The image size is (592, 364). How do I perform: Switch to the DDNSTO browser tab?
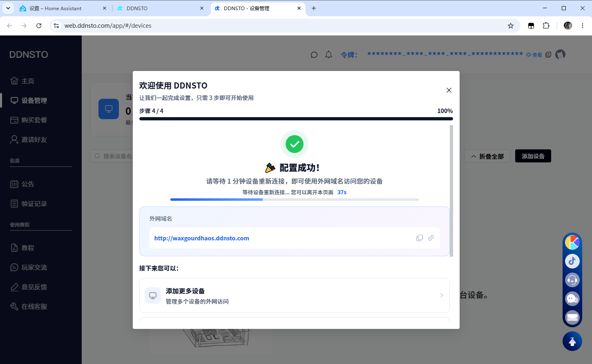[160, 8]
